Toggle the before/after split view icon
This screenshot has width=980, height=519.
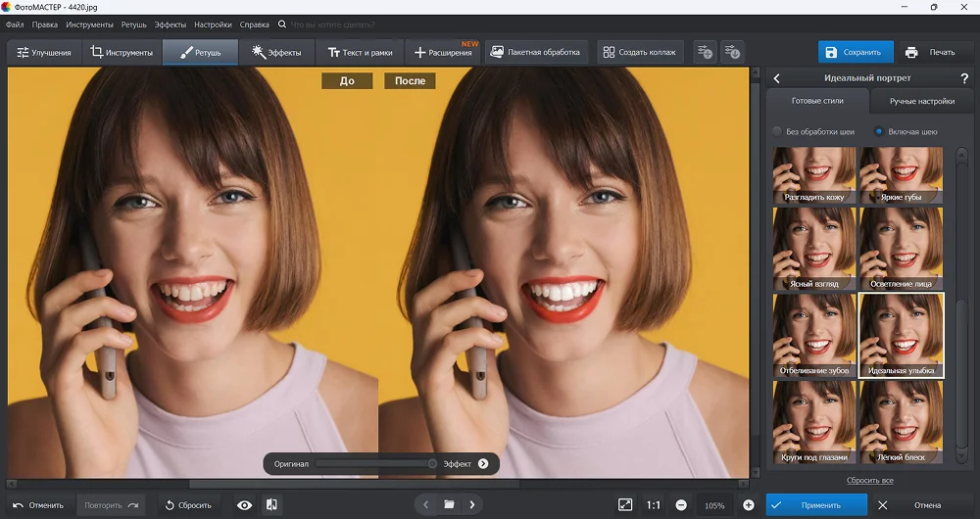point(271,504)
